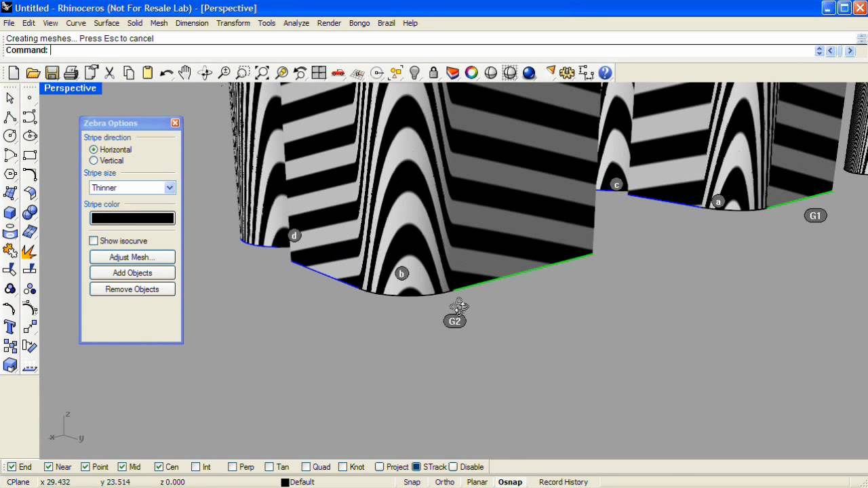Enable the Perp osnap checkbox

[233, 467]
